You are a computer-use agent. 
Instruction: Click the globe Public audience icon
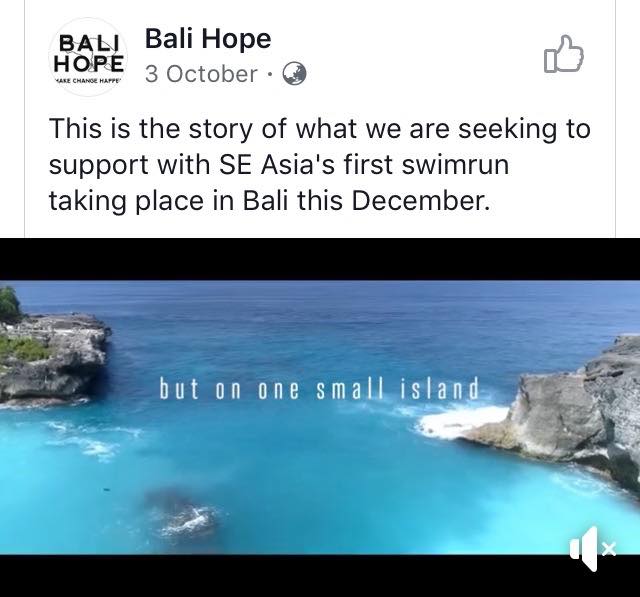295,73
